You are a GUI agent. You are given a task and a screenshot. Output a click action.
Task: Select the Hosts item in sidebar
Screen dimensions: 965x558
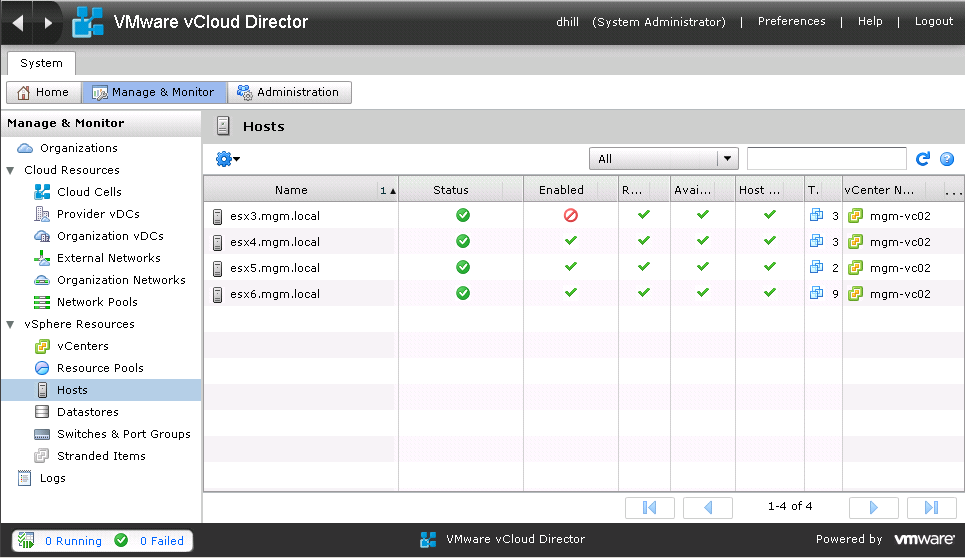(x=102, y=390)
